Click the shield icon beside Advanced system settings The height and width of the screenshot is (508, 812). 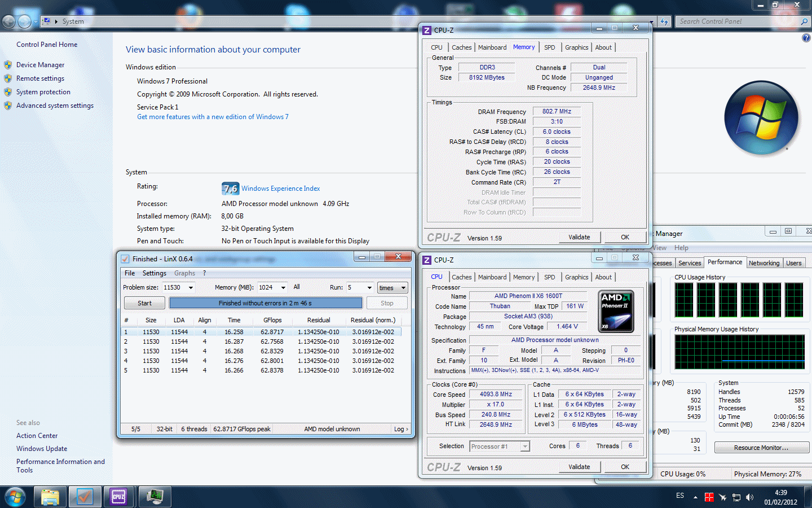tap(8, 106)
